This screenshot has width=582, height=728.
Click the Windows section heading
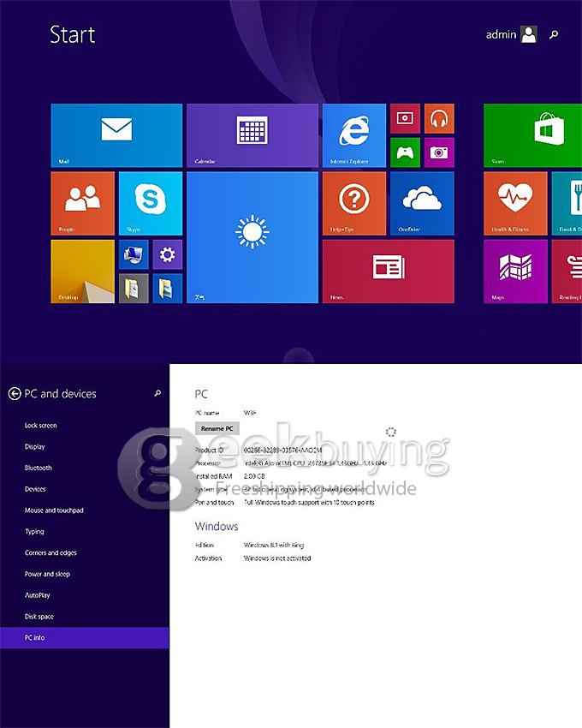[217, 526]
